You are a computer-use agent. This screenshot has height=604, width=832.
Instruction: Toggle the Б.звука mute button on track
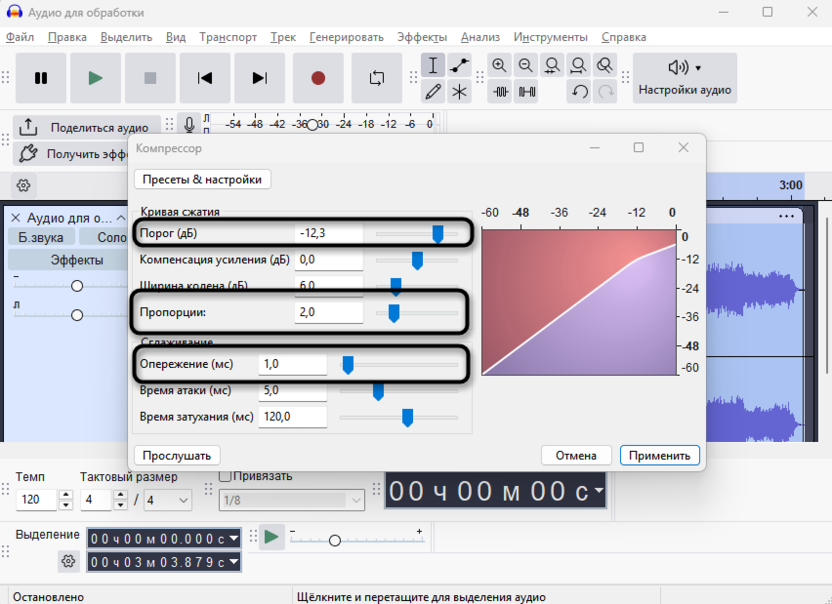point(41,238)
